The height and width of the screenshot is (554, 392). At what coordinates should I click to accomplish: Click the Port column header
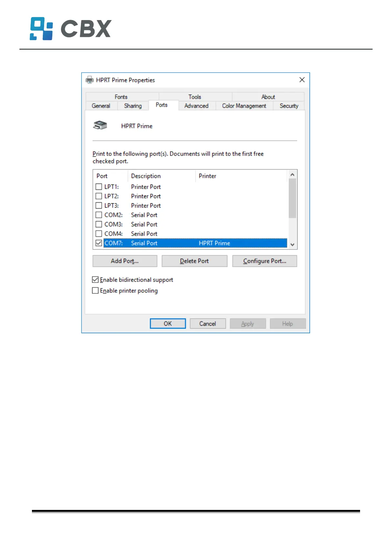click(x=110, y=176)
